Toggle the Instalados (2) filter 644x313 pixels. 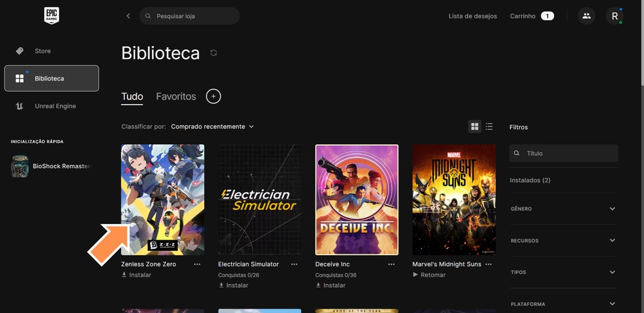(x=530, y=180)
